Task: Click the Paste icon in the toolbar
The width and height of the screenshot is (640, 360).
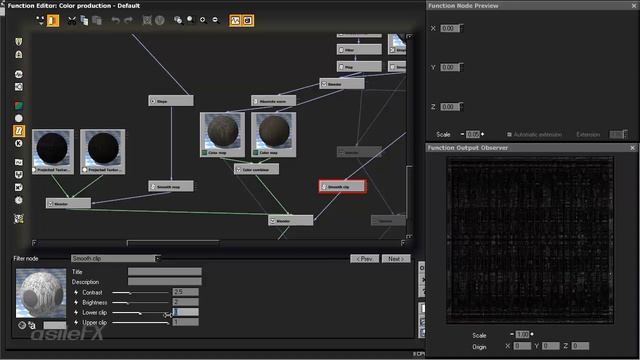Action: pyautogui.click(x=97, y=20)
